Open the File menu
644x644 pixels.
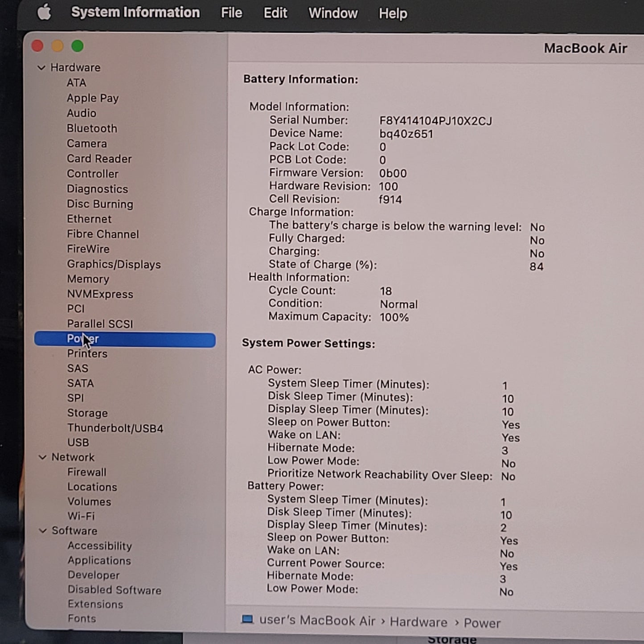coord(231,13)
